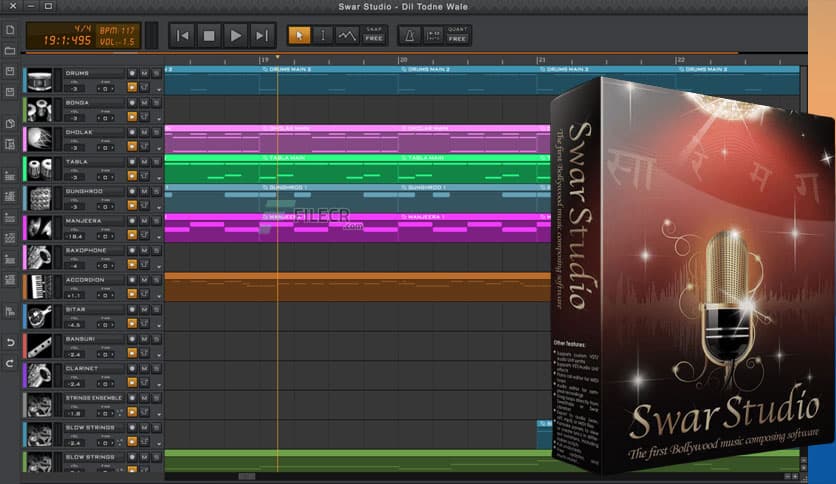
Task: Click the undo arrow in left sidebar
Action: pos(10,343)
